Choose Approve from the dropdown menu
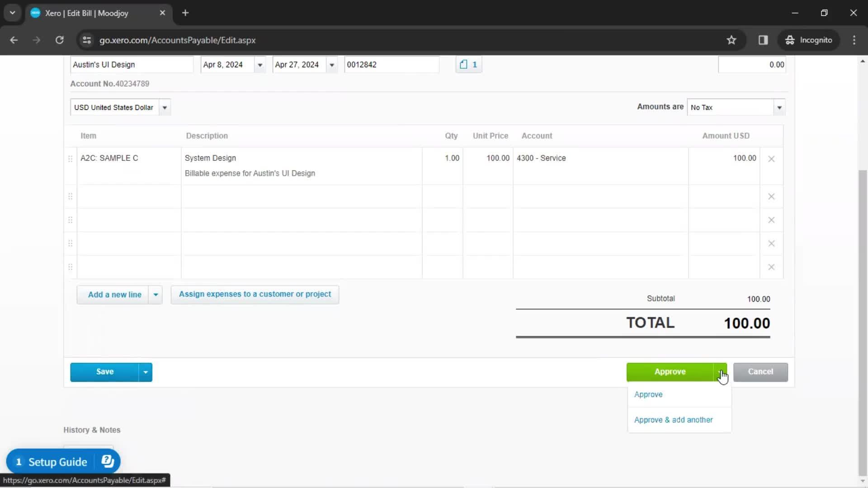The height and width of the screenshot is (488, 868). click(648, 394)
